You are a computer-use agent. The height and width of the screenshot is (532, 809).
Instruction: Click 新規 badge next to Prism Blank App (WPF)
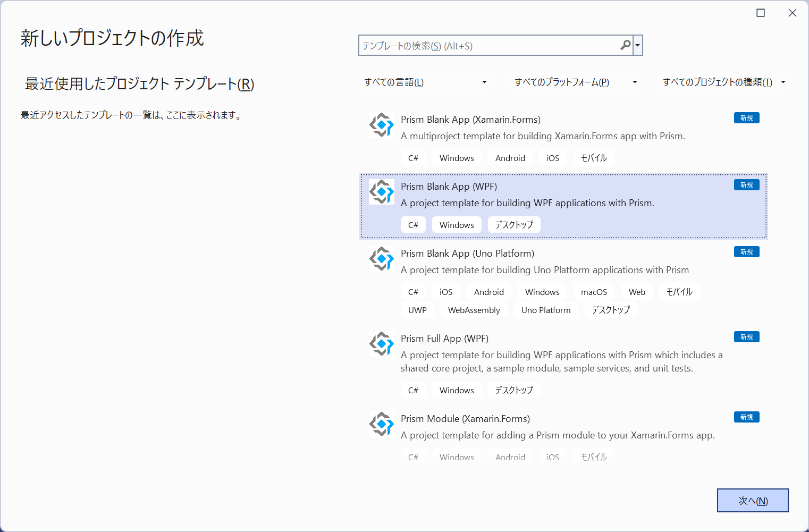tap(746, 184)
